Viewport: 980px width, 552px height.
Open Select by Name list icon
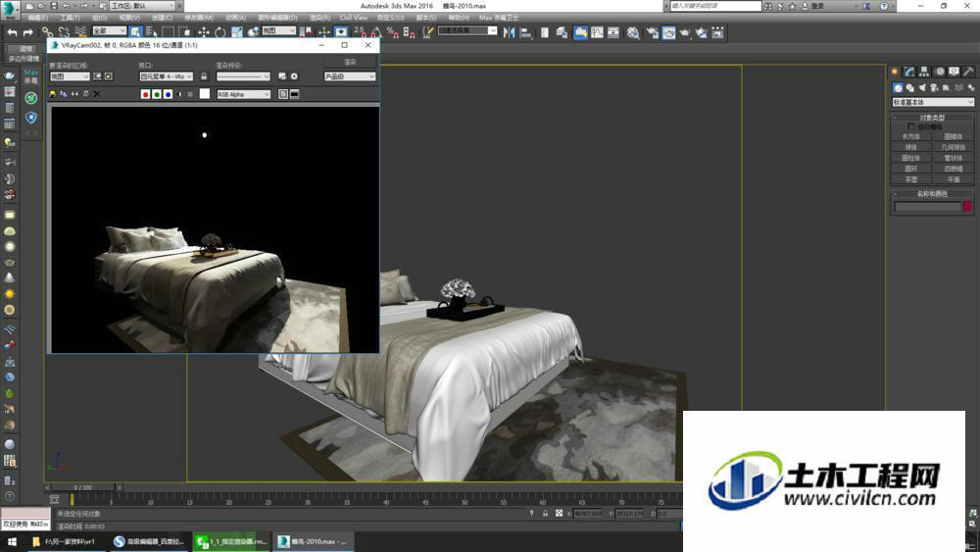(151, 32)
